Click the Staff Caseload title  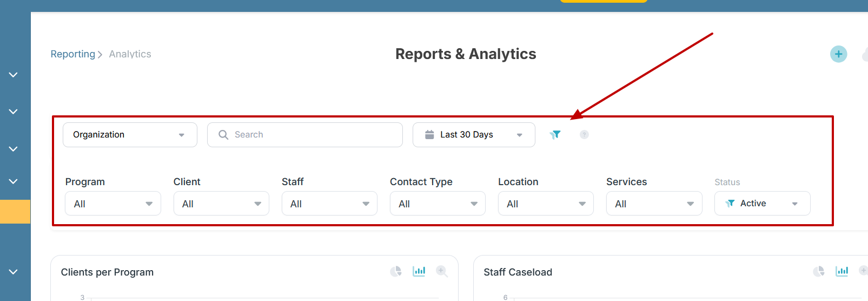click(x=518, y=272)
